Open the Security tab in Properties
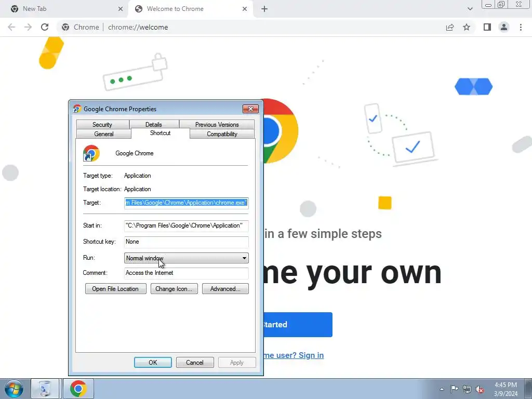Screen dimensions: 532x399 (102, 125)
